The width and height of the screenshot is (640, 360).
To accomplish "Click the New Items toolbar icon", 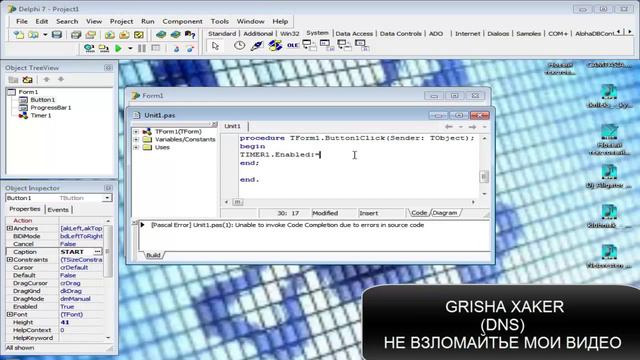I will pyautogui.click(x=18, y=35).
